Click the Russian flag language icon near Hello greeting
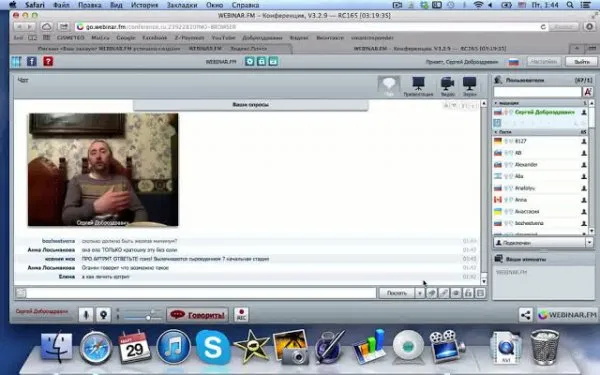 tap(514, 62)
